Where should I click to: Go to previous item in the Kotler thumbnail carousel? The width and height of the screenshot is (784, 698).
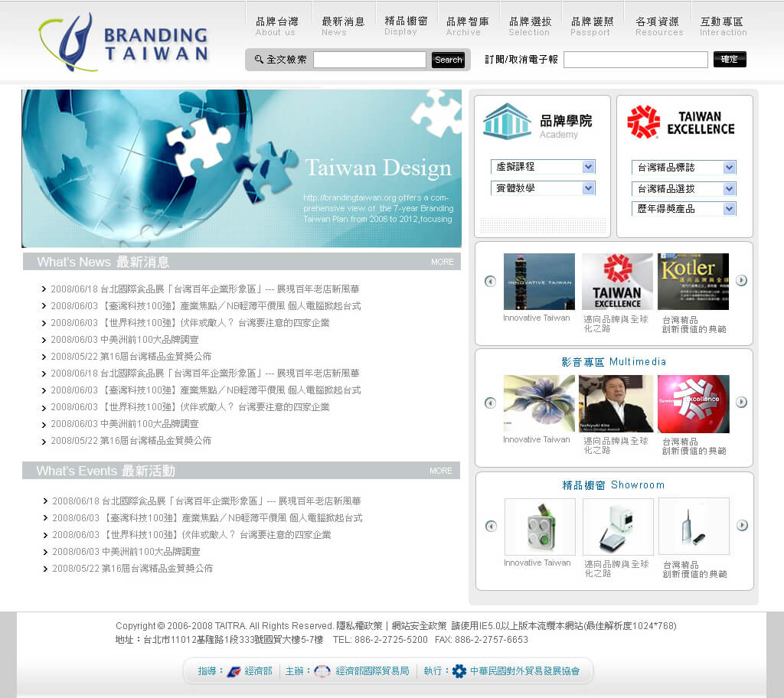click(491, 281)
